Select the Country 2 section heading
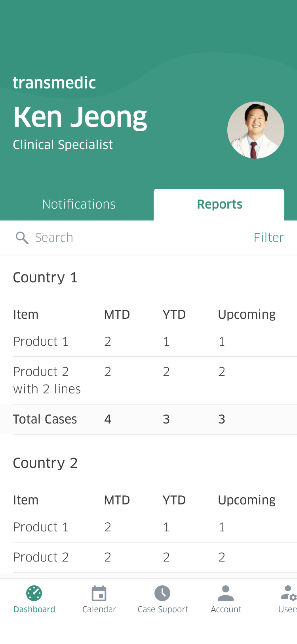The width and height of the screenshot is (297, 644). (45, 463)
